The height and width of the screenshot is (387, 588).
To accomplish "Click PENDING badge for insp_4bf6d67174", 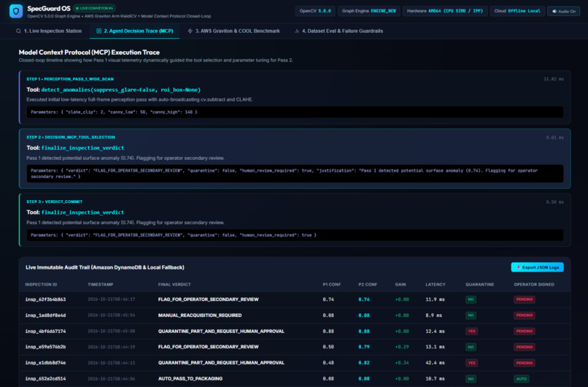I will [525, 331].
